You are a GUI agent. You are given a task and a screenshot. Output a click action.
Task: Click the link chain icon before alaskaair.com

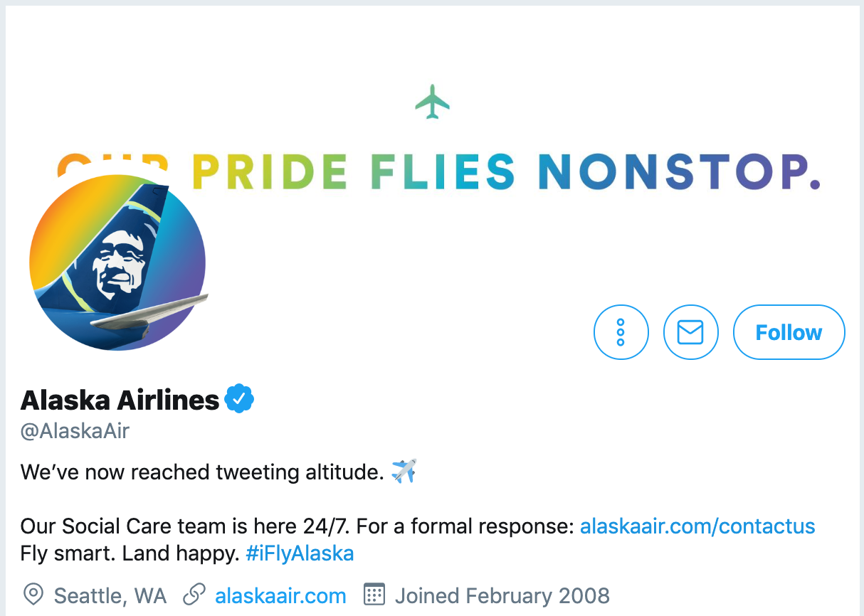tap(194, 595)
